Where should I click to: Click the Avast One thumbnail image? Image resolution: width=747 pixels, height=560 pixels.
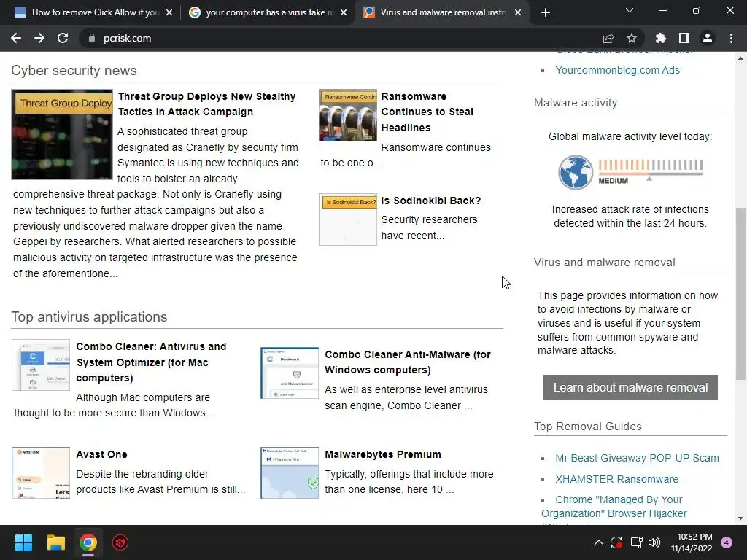coord(41,472)
